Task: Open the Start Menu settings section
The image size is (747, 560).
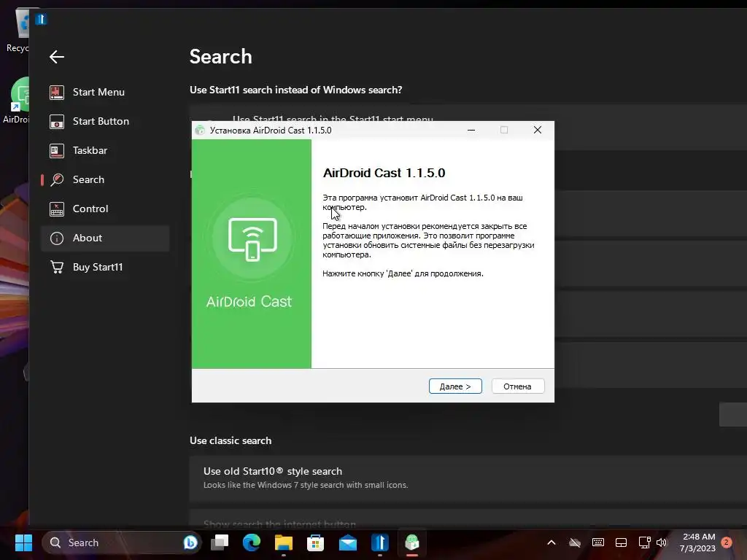Action: coord(105,92)
